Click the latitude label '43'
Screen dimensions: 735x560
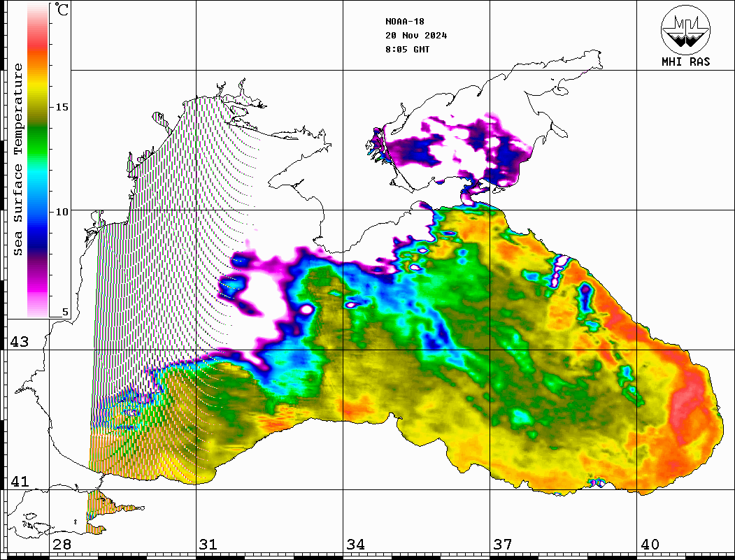pos(20,342)
